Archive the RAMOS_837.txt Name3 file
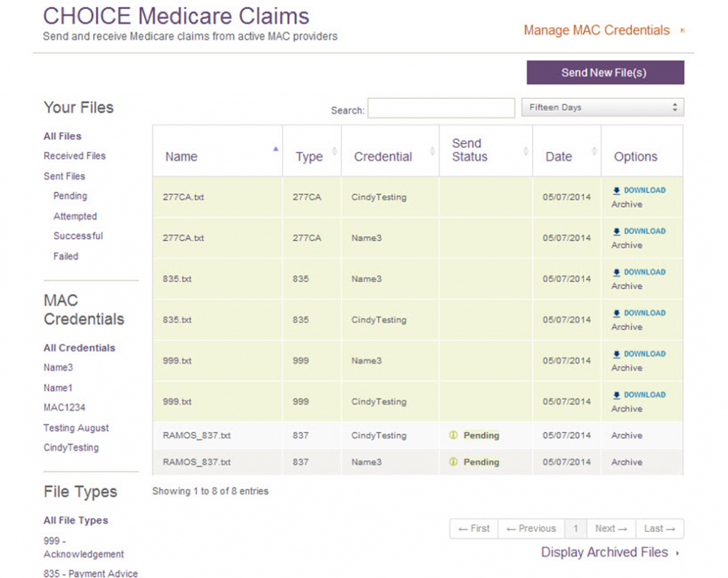The width and height of the screenshot is (728, 578). point(627,462)
